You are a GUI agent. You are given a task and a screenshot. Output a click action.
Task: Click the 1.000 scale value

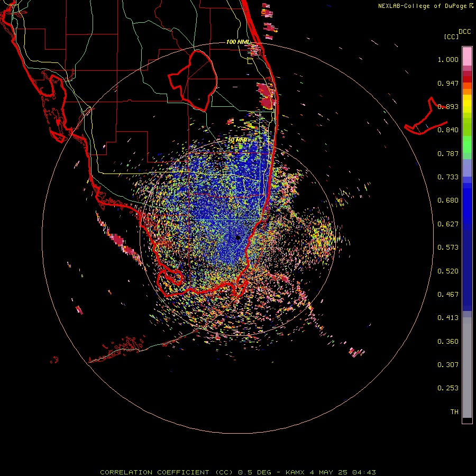pos(448,59)
